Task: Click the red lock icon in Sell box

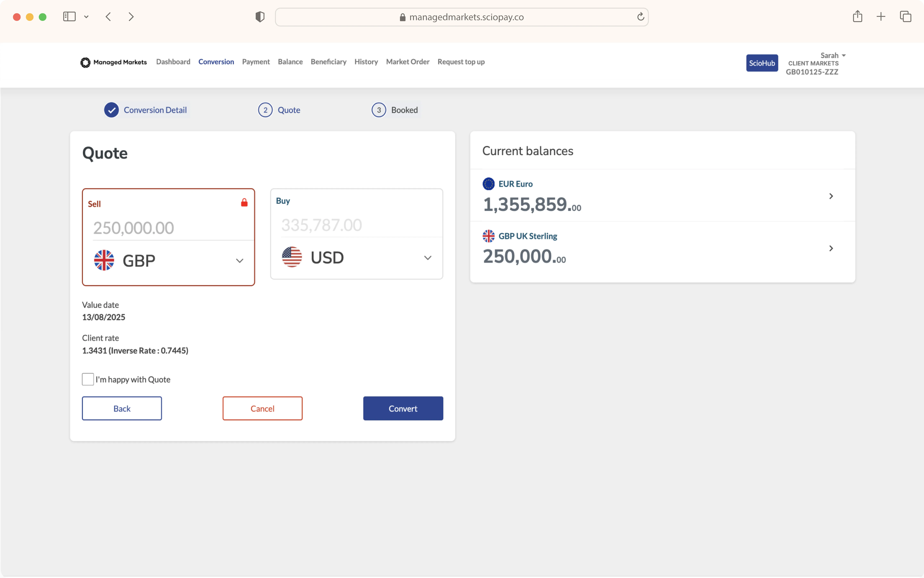Action: pos(244,203)
